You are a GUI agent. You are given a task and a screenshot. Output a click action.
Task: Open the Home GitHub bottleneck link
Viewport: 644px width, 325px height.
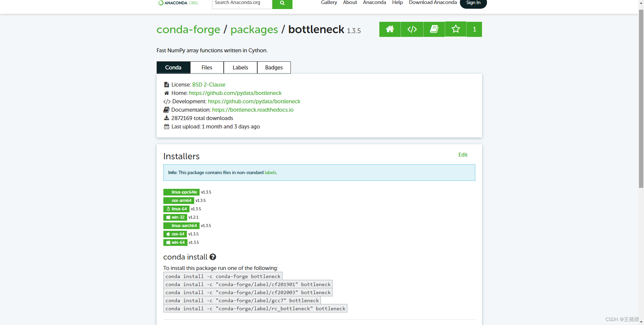[x=235, y=93]
